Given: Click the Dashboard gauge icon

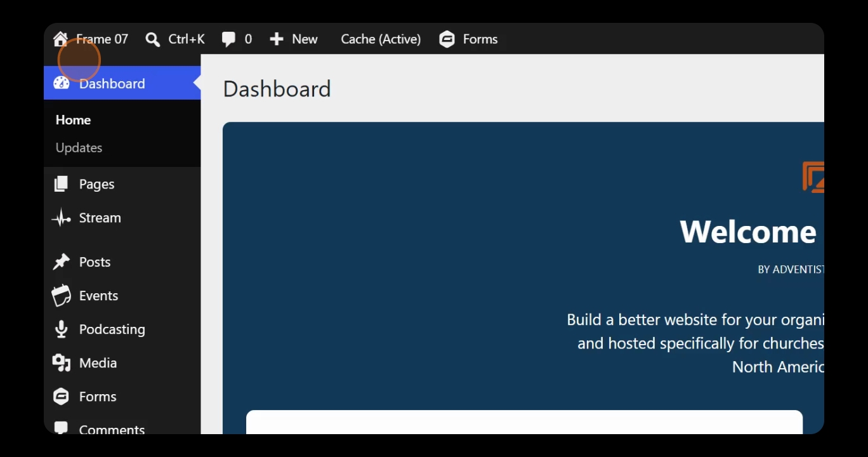Looking at the screenshot, I should [61, 83].
